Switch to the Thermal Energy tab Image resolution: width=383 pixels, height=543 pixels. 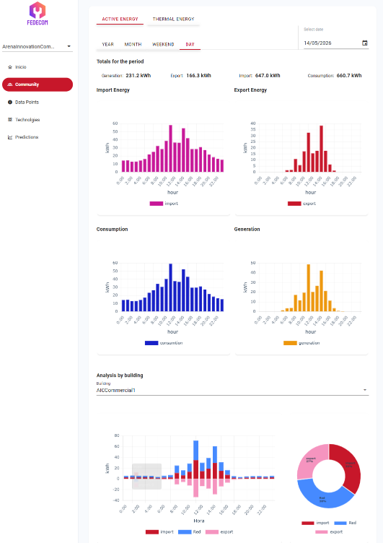[173, 19]
